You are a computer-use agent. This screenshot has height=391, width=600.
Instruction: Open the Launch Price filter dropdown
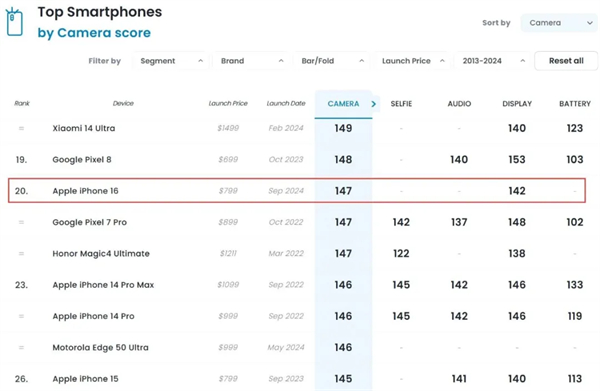(412, 61)
